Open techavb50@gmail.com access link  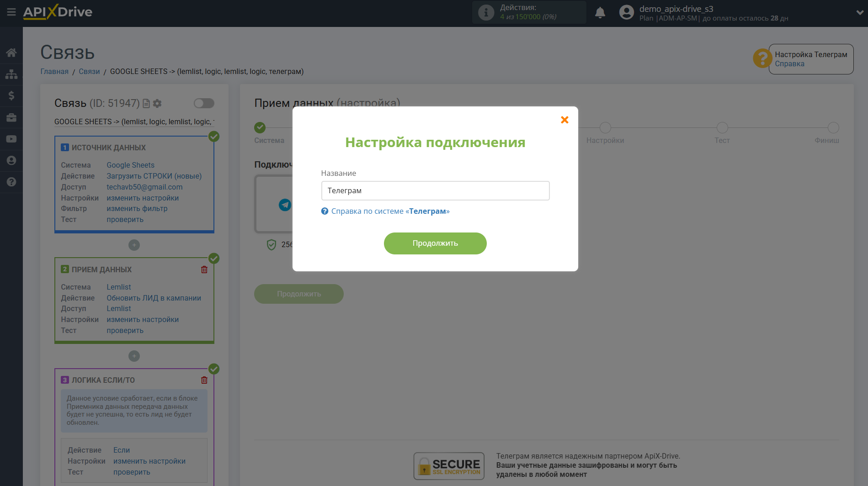144,187
